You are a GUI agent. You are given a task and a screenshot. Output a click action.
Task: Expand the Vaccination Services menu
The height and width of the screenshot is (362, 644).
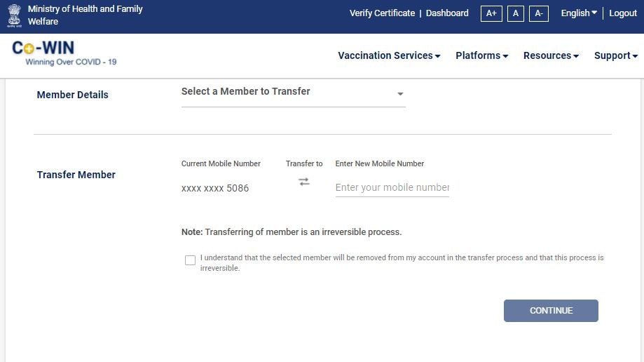click(389, 55)
